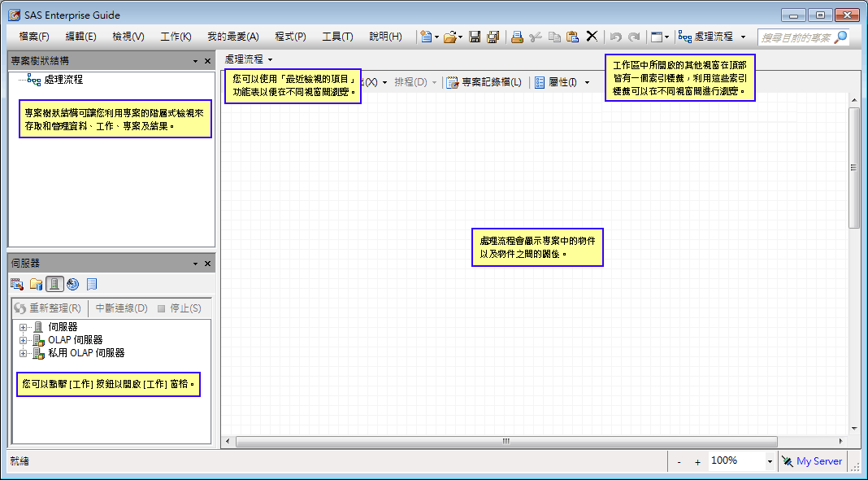Open the 我的最愛(A) menu
The image size is (868, 480).
[233, 37]
